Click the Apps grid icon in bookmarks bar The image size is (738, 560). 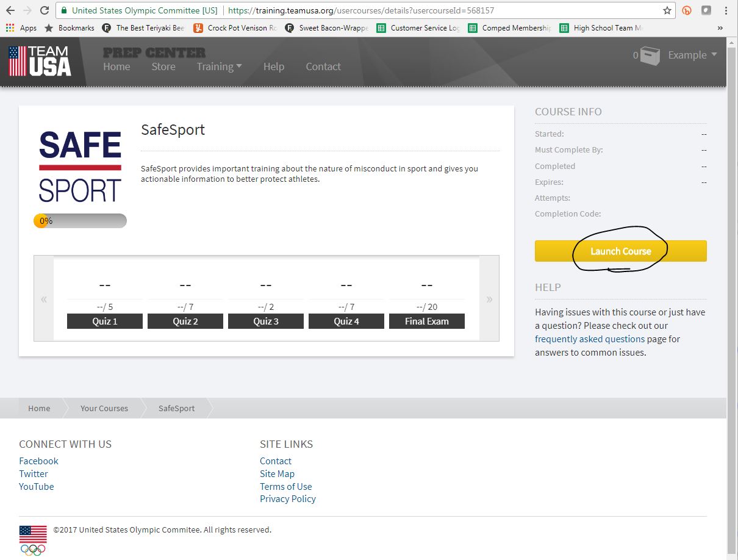(10, 28)
